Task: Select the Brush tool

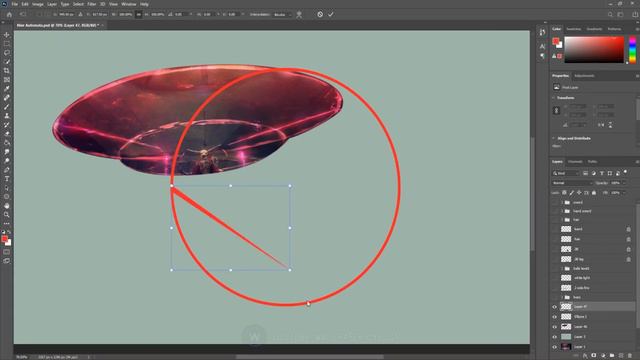Action: click(7, 107)
